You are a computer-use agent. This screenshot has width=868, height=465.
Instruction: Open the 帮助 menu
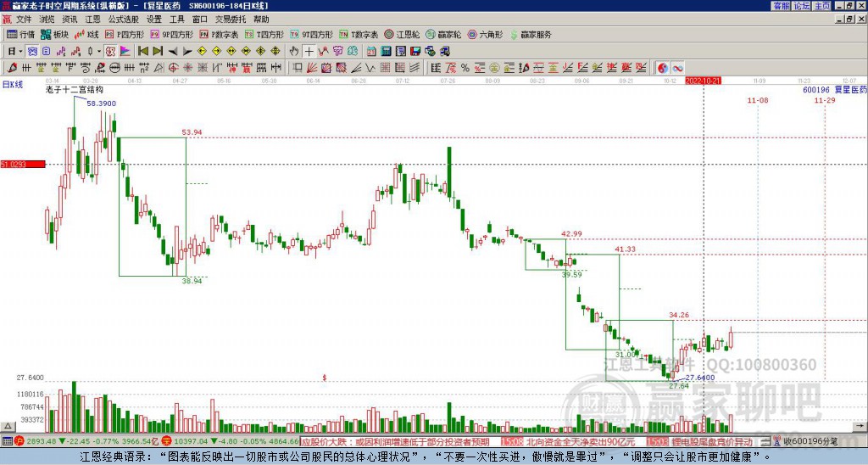(261, 20)
